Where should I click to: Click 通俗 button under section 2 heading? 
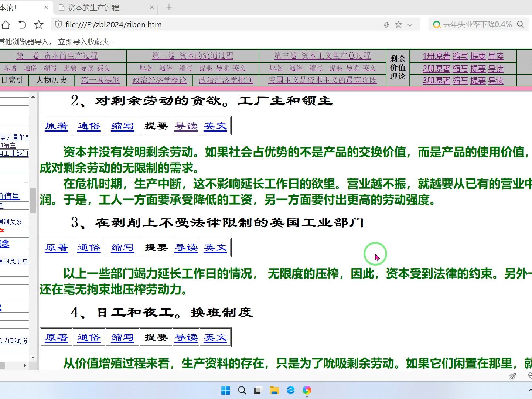coord(89,126)
